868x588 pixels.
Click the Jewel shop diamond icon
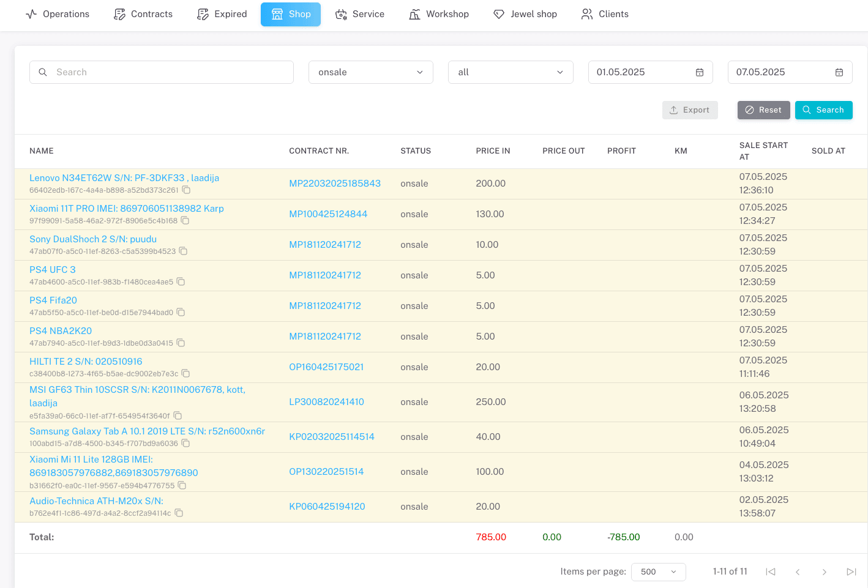(498, 13)
